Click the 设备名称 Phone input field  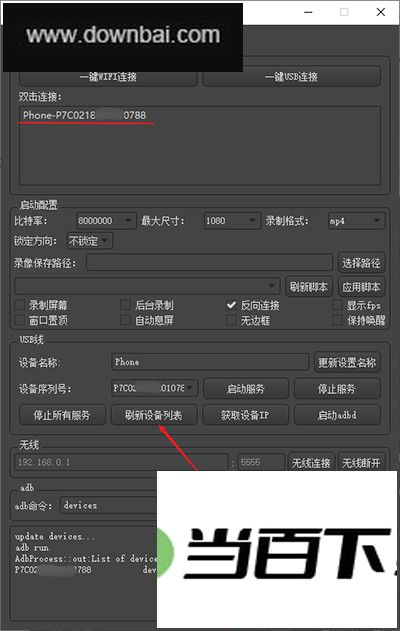pos(210,362)
